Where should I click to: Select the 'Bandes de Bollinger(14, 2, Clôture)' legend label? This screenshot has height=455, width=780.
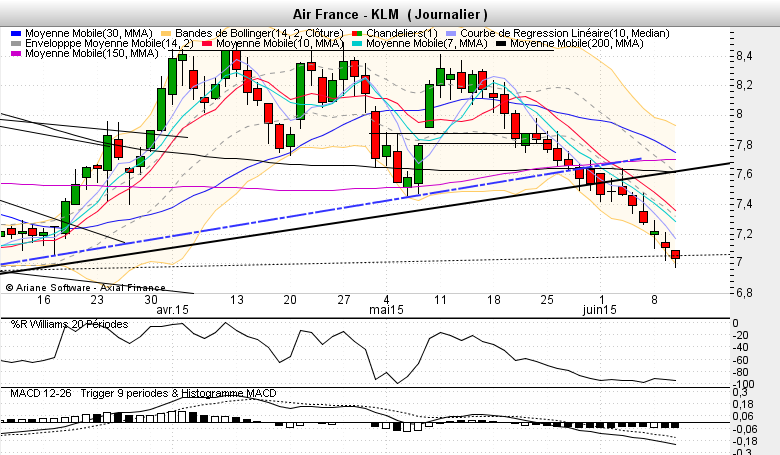259,33
